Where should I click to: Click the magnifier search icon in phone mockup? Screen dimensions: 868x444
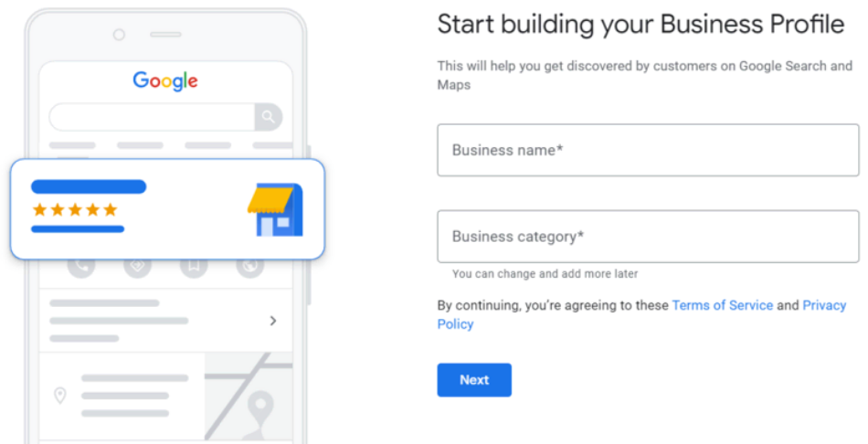point(269,117)
